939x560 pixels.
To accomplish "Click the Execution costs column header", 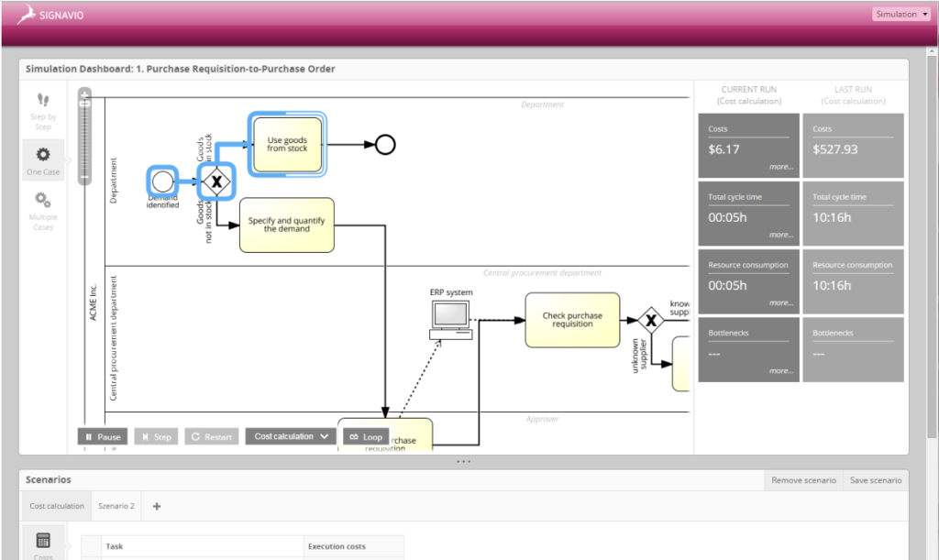I will tap(353, 546).
